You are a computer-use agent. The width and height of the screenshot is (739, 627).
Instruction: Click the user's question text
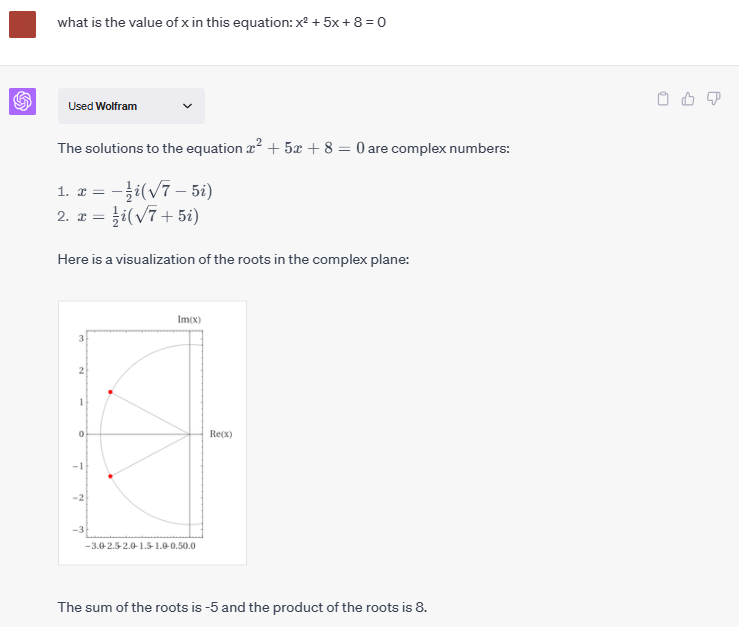[x=222, y=23]
